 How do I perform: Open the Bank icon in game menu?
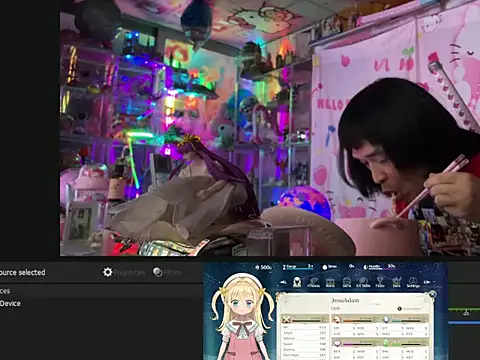[330, 283]
